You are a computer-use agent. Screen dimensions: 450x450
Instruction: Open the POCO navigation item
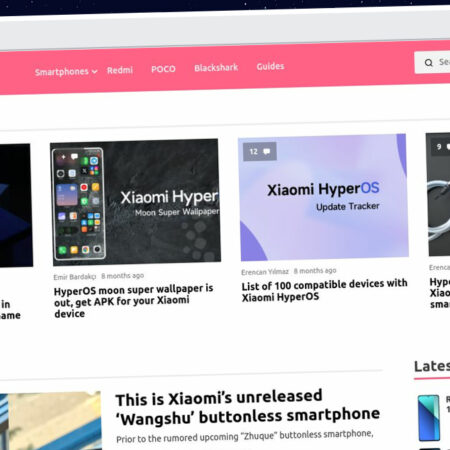point(163,69)
